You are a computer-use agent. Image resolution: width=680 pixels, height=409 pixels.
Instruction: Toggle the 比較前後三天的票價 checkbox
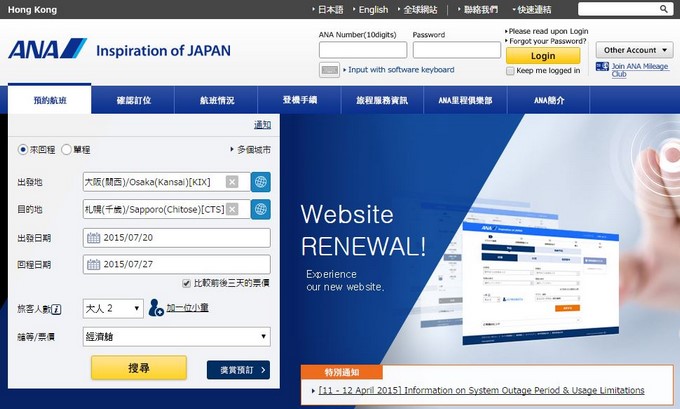[186, 284]
